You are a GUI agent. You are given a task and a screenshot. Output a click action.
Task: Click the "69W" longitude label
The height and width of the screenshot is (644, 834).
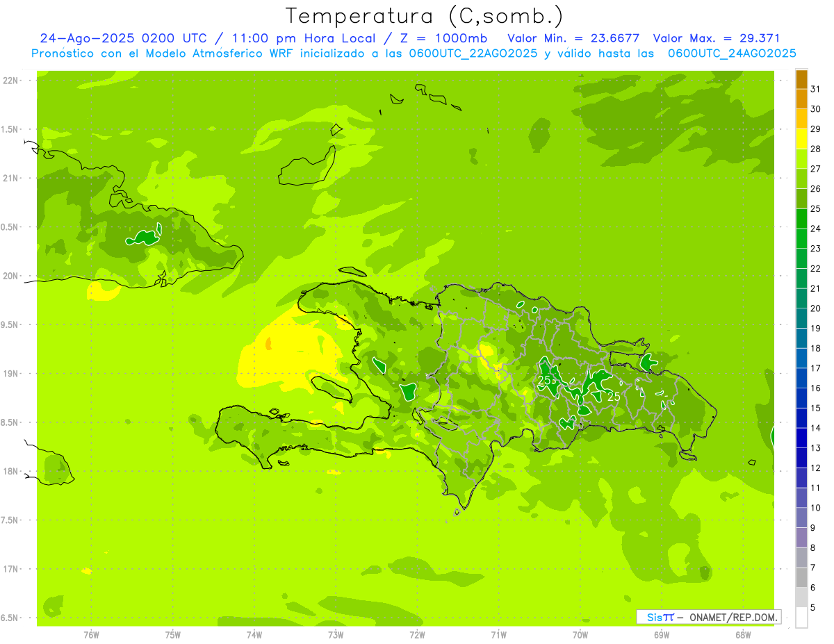pyautogui.click(x=662, y=635)
